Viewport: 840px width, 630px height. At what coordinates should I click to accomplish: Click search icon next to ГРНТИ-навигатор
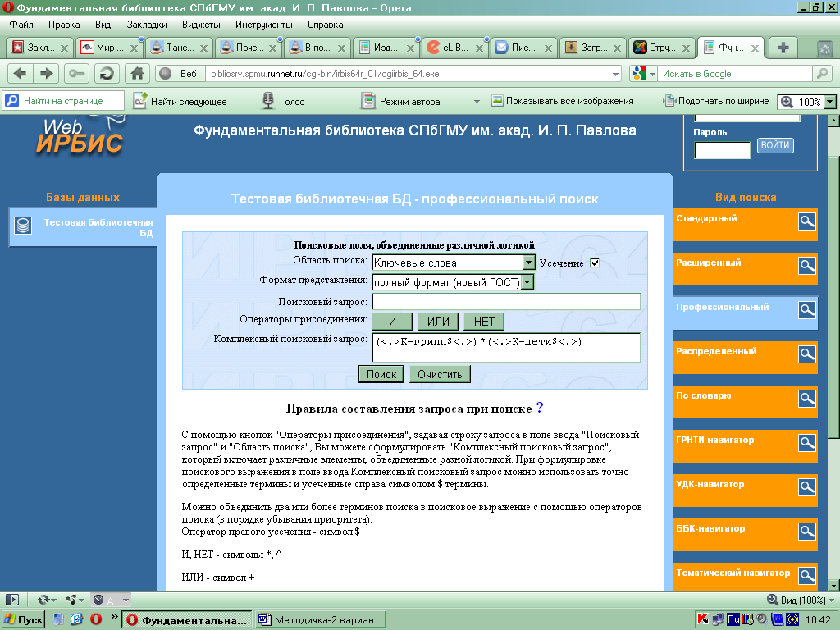point(807,443)
